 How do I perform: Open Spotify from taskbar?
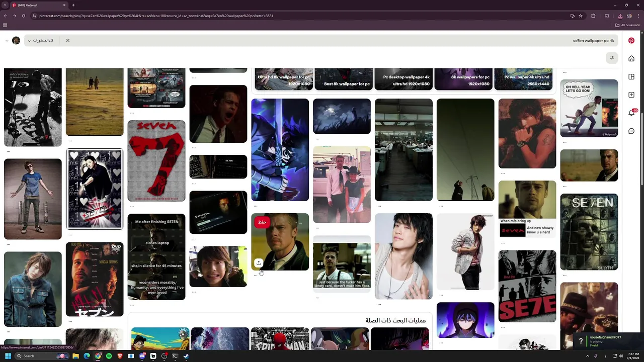point(109,356)
